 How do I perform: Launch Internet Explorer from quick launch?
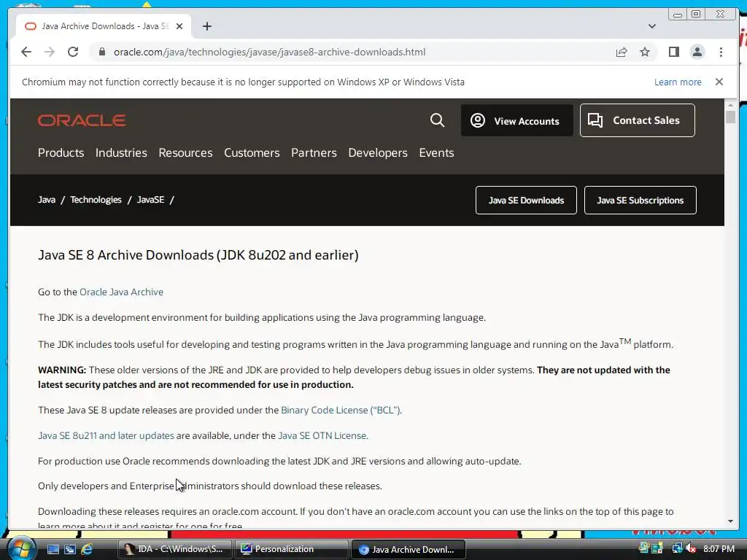point(87,550)
